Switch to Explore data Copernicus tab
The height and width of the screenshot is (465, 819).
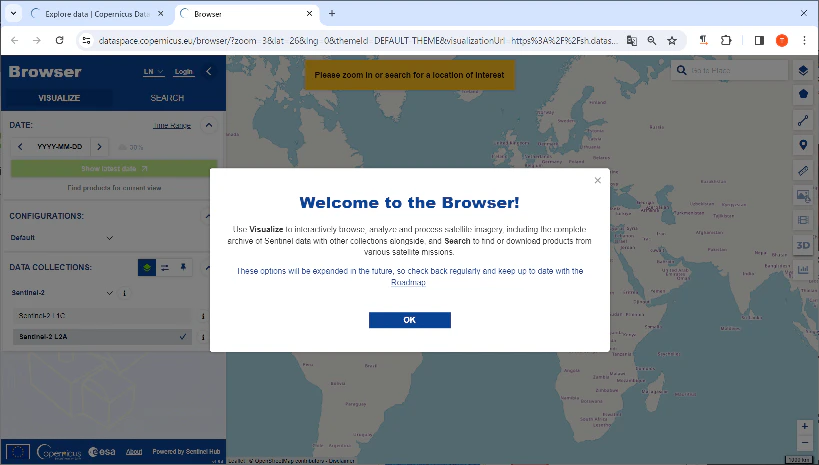(x=97, y=14)
